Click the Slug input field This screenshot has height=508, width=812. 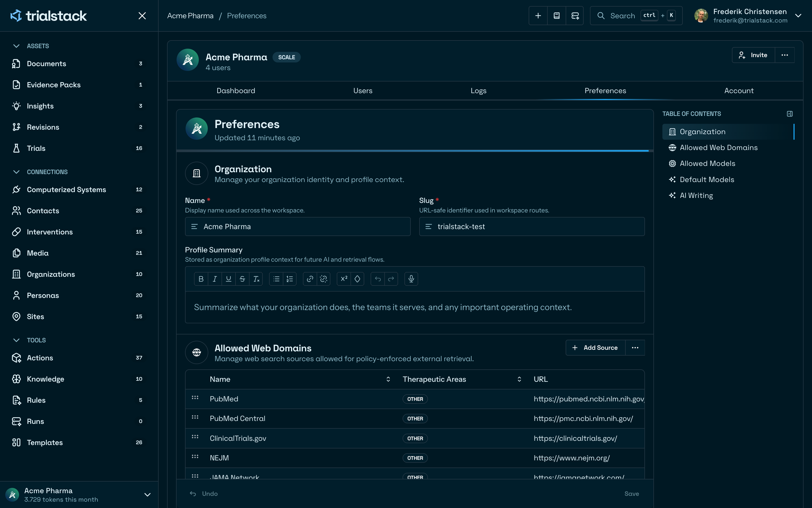(x=532, y=226)
